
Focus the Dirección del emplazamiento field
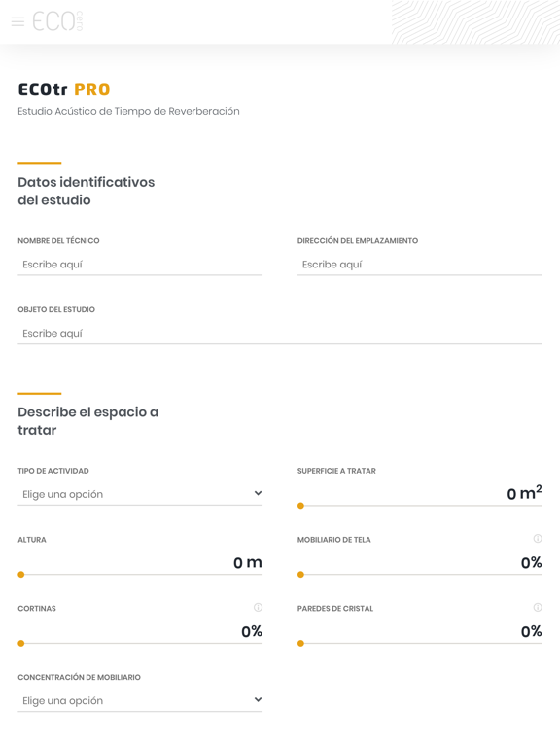point(420,265)
